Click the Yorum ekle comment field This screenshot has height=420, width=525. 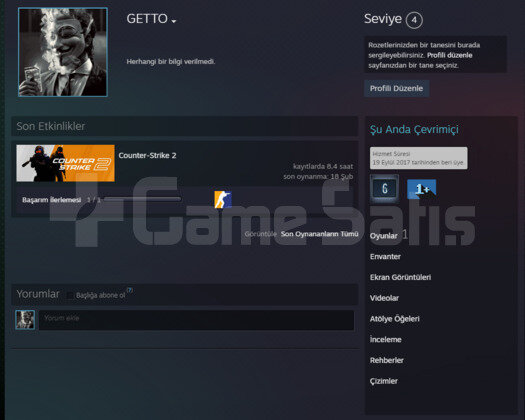point(197,320)
